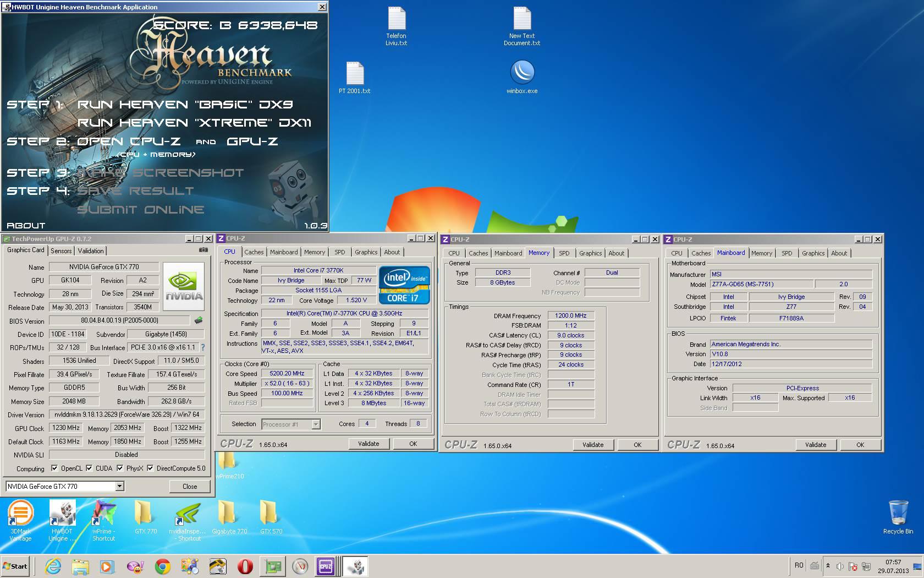Open the Gigabyte 770 desktop folder
This screenshot has height=578, width=924.
point(229,517)
